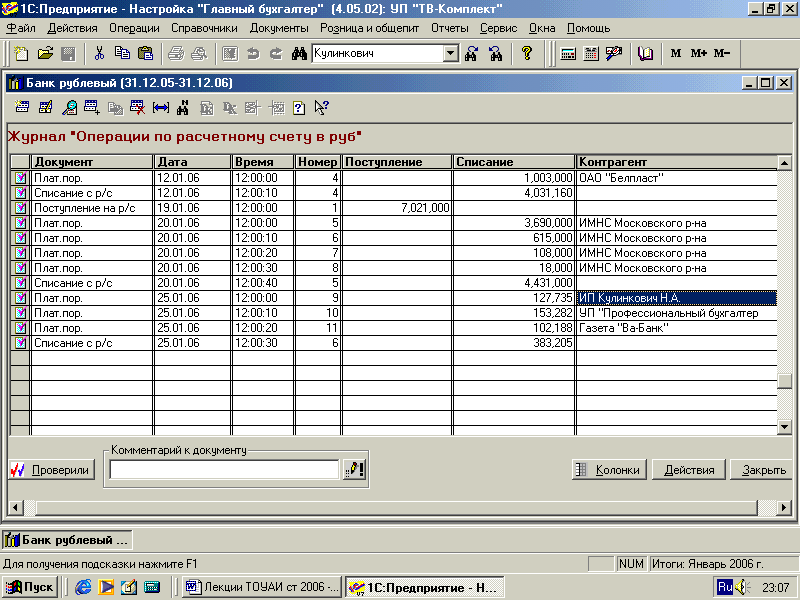
Task: Toggle posted mark on Плат.пор. row ОАО Белпласт
Action: 20,178
